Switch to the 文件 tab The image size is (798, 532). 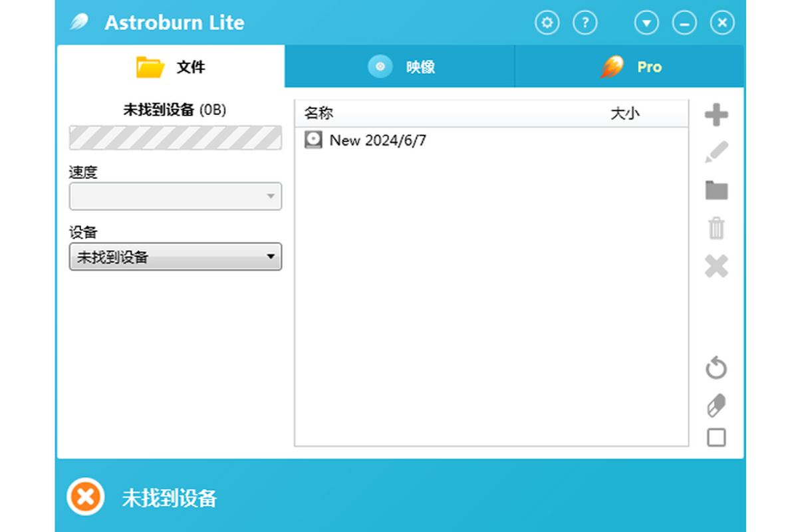171,66
